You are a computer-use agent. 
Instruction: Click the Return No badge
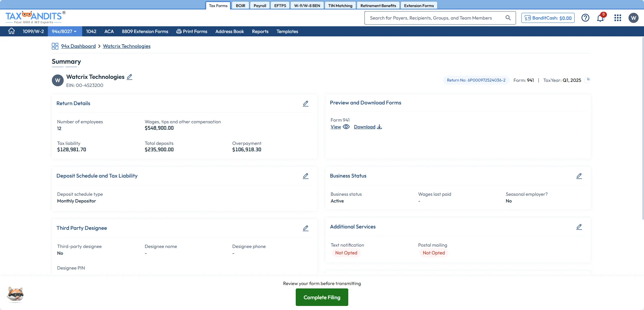coord(476,80)
